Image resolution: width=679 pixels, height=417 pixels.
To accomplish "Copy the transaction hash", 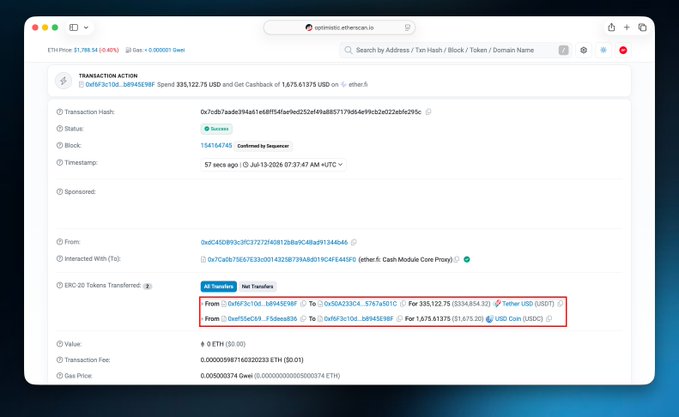I will pos(428,112).
